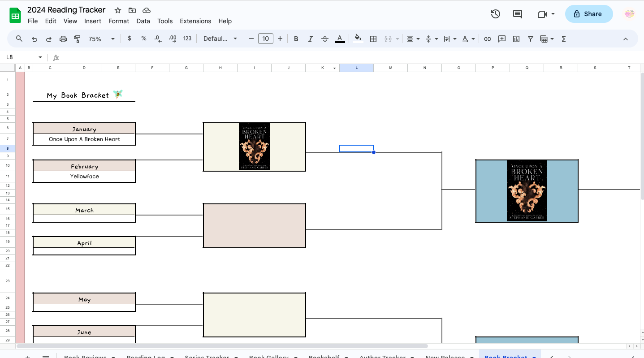
Task: Show all comments
Action: (518, 14)
